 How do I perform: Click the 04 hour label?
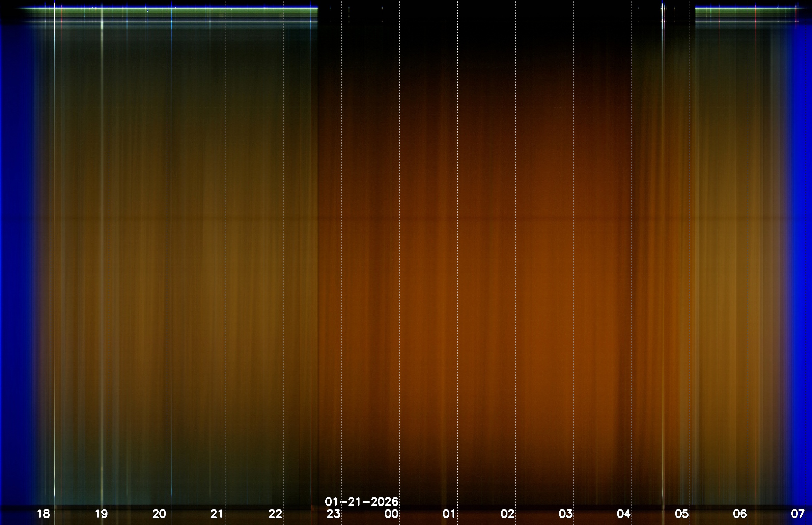[x=624, y=514]
